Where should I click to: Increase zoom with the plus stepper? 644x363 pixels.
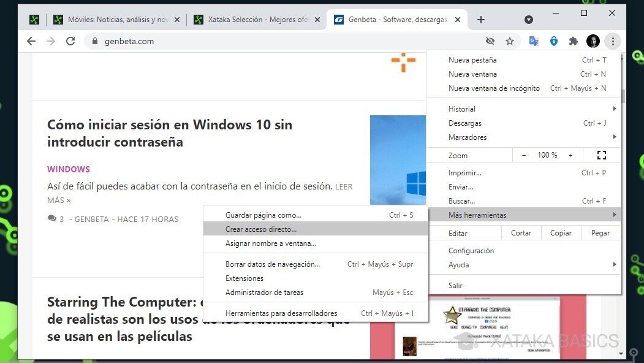(x=570, y=155)
